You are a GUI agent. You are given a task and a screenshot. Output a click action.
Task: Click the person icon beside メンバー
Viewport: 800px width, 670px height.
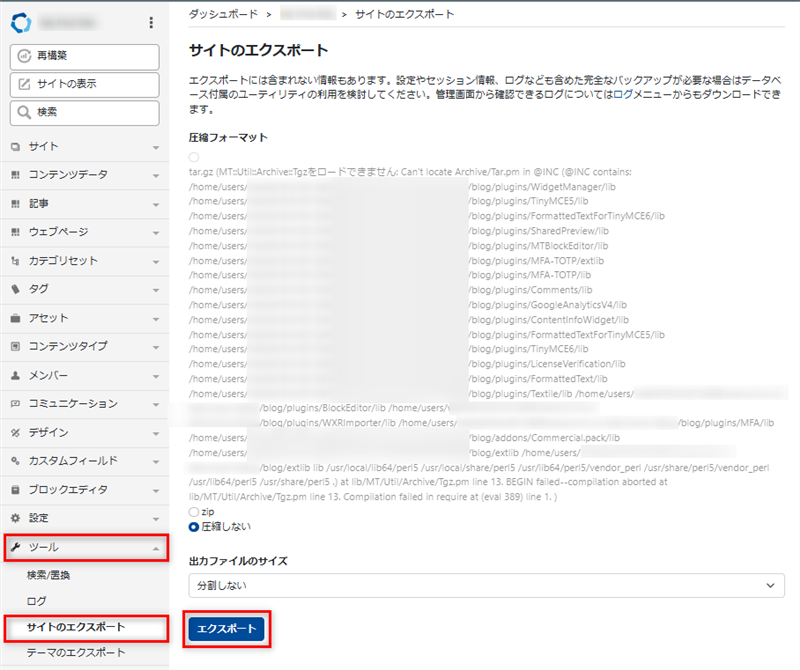15,376
